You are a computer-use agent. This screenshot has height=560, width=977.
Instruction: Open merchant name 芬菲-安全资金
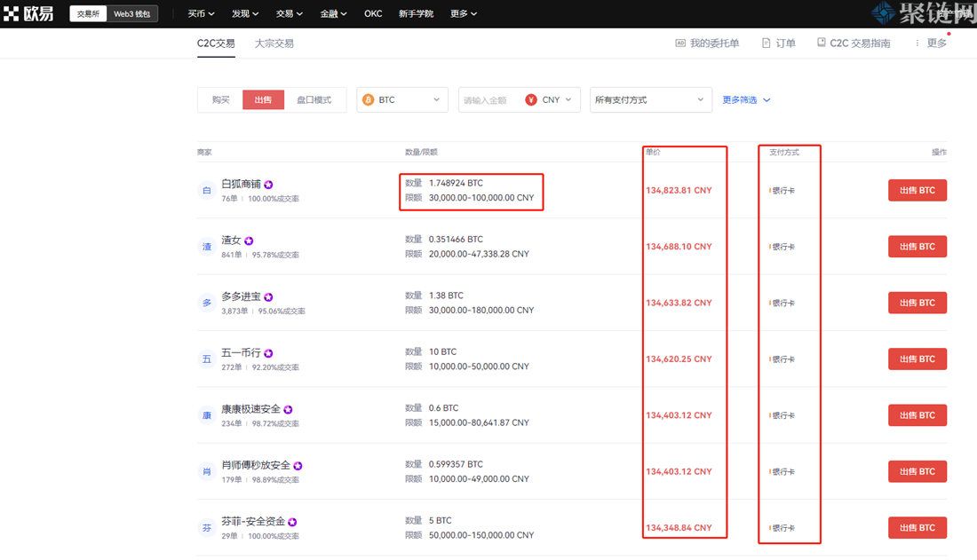253,521
